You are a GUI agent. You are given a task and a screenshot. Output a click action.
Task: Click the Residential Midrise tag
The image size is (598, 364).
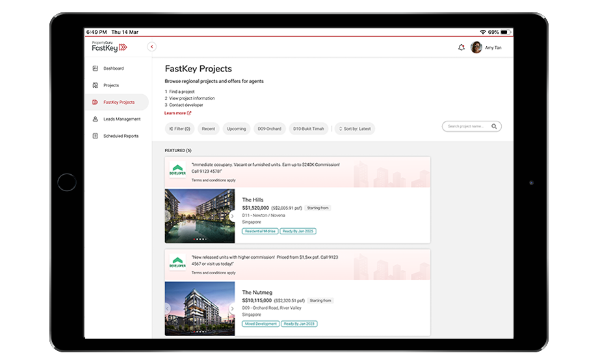[x=260, y=231]
